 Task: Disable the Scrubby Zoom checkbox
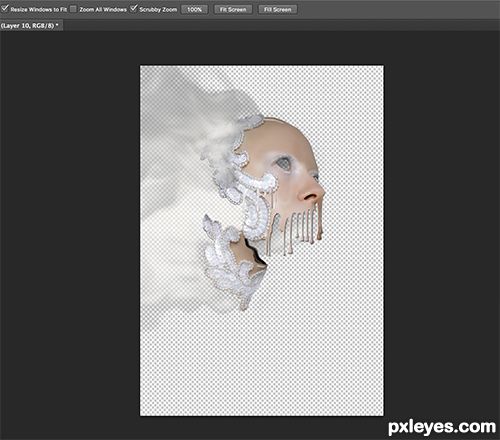133,9
